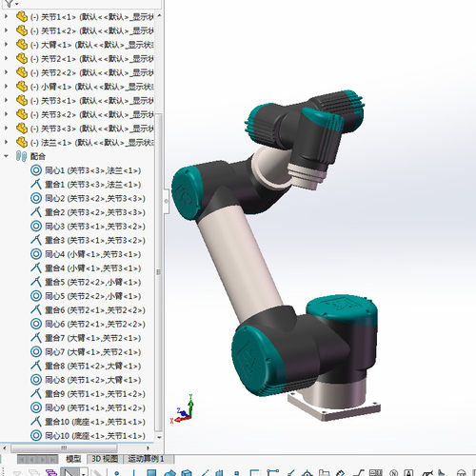
Task: Select mate 同心6 (关节2<1>,关节2<2>)
Action: pos(88,324)
